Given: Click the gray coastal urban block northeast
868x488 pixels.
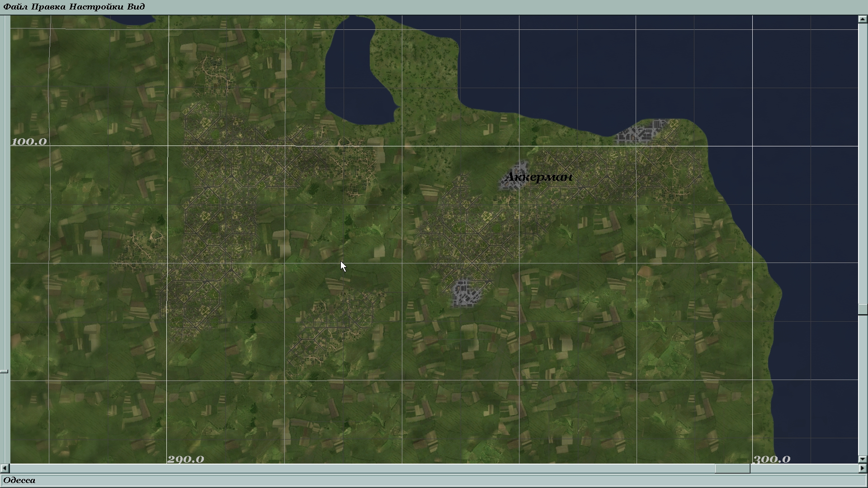Looking at the screenshot, I should click(x=641, y=132).
